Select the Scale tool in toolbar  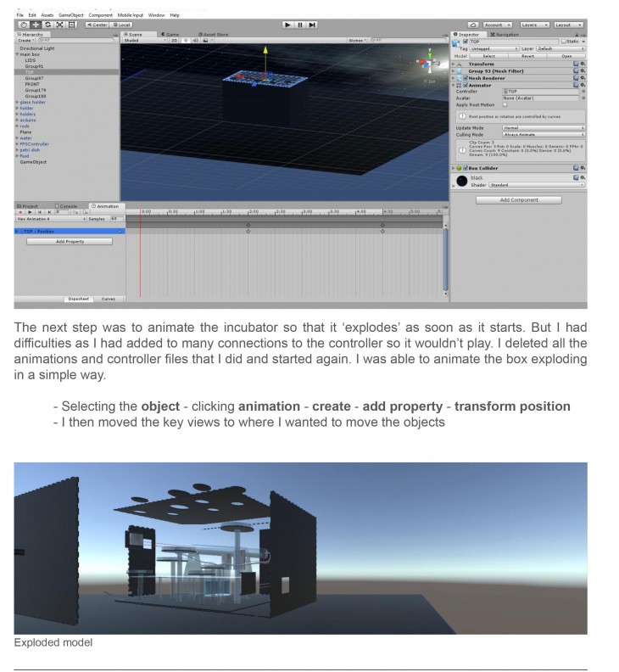pyautogui.click(x=59, y=25)
